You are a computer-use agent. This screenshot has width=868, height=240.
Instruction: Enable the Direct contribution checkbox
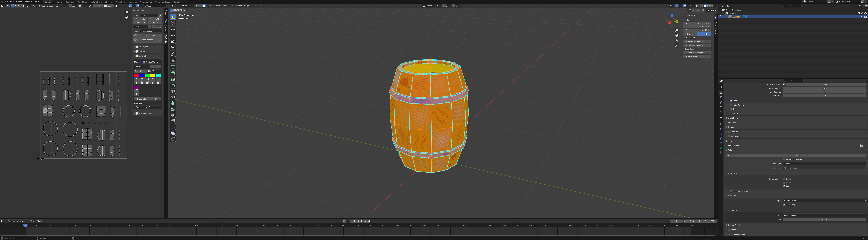coord(784,179)
